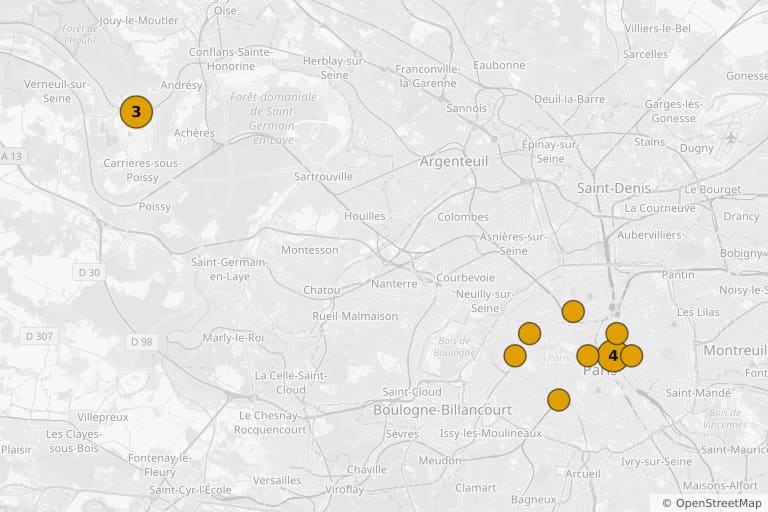Click the Conflans-Sainte-Honorine label
The width and height of the screenshot is (768, 512).
pyautogui.click(x=231, y=59)
